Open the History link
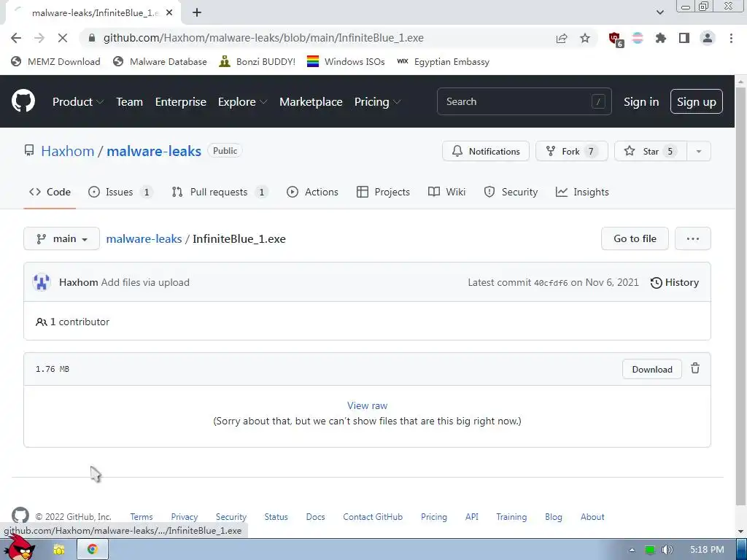Viewport: 747px width, 560px height. click(x=675, y=282)
